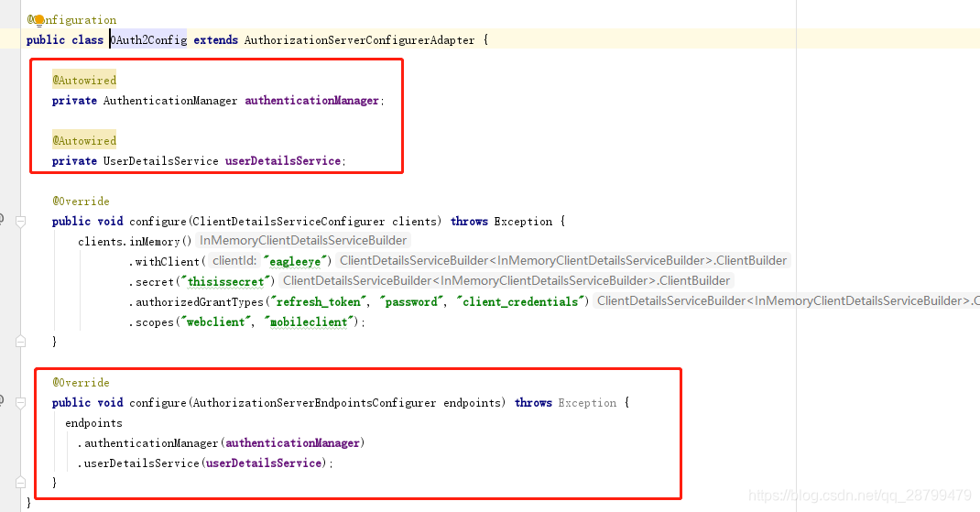Click the extends keyword

[215, 40]
